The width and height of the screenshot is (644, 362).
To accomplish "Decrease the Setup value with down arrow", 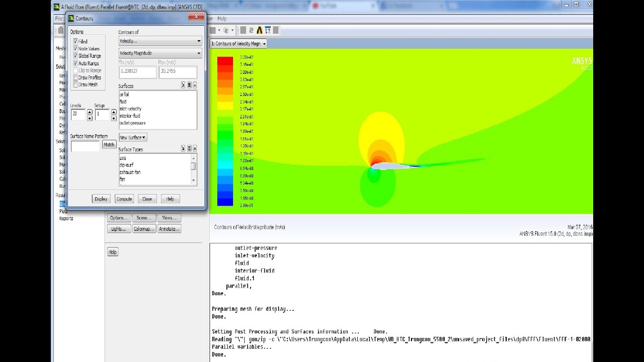I will pyautogui.click(x=113, y=118).
